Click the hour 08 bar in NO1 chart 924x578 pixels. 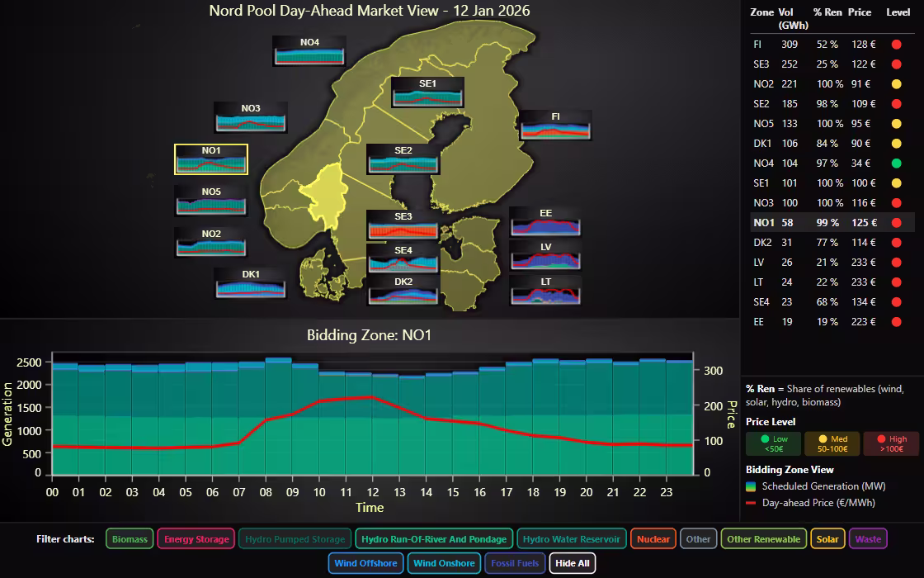point(279,416)
